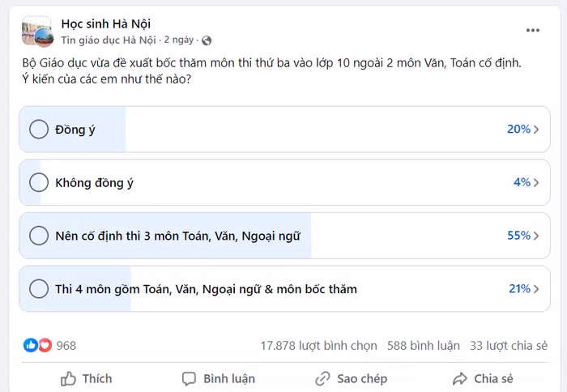Click the speech bubble Bình luận icon

pos(190,378)
